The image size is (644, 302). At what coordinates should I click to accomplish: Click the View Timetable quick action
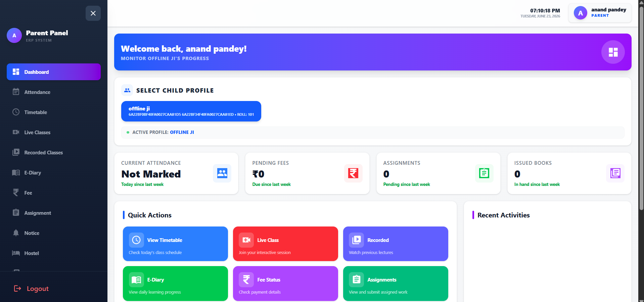pyautogui.click(x=175, y=244)
